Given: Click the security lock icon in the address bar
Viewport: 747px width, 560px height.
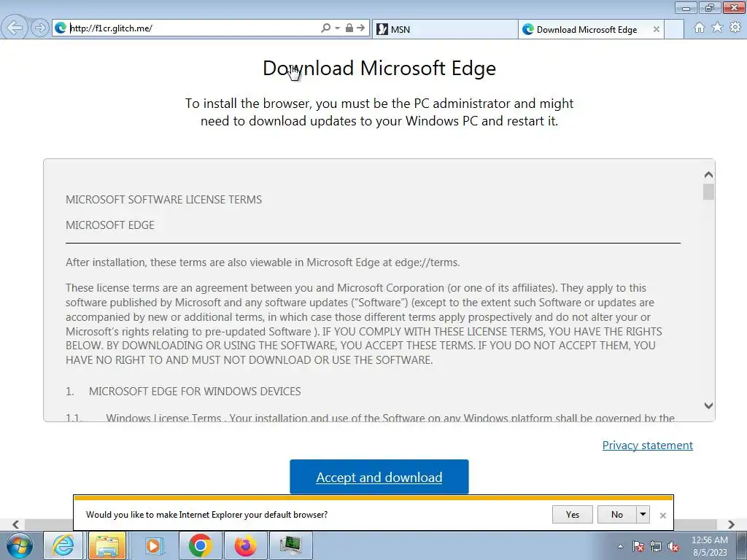Looking at the screenshot, I should pos(349,28).
